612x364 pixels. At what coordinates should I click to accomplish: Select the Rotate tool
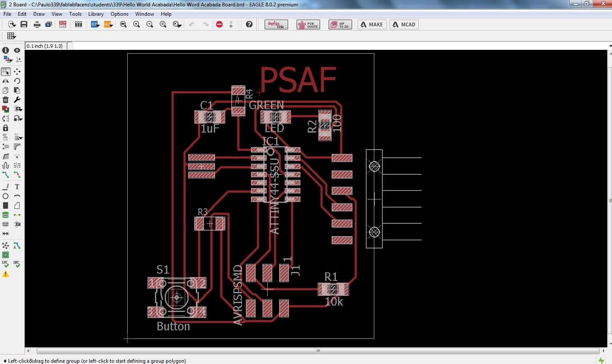click(x=17, y=81)
